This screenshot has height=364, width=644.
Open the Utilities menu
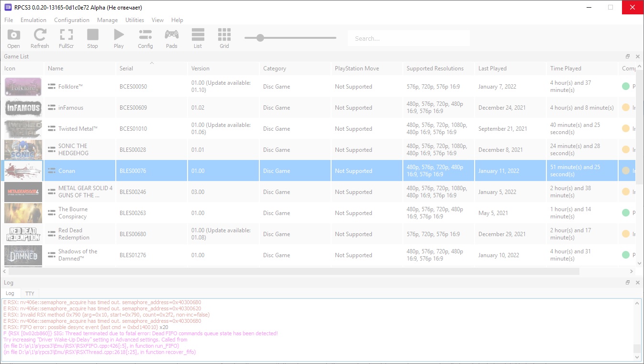pos(134,20)
